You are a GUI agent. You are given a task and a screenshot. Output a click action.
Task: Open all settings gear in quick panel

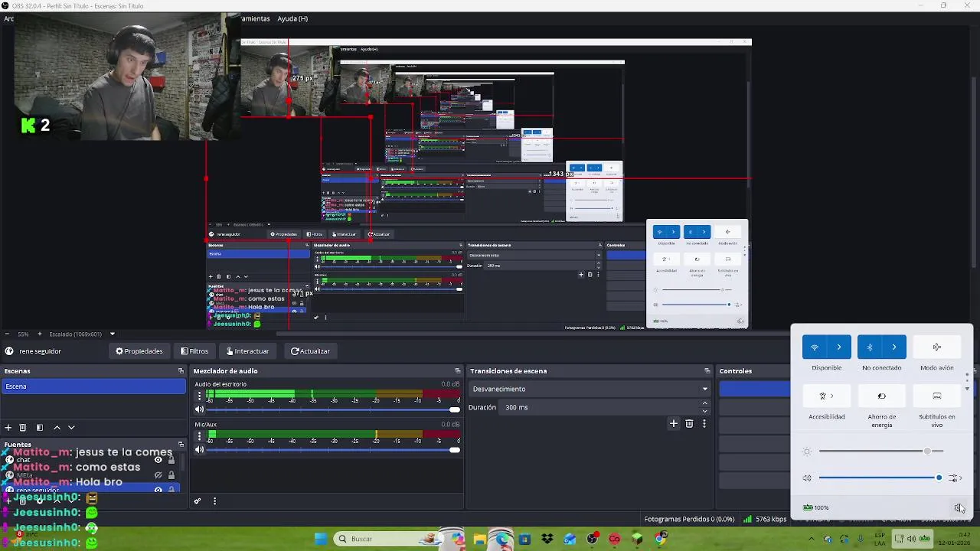(x=959, y=507)
